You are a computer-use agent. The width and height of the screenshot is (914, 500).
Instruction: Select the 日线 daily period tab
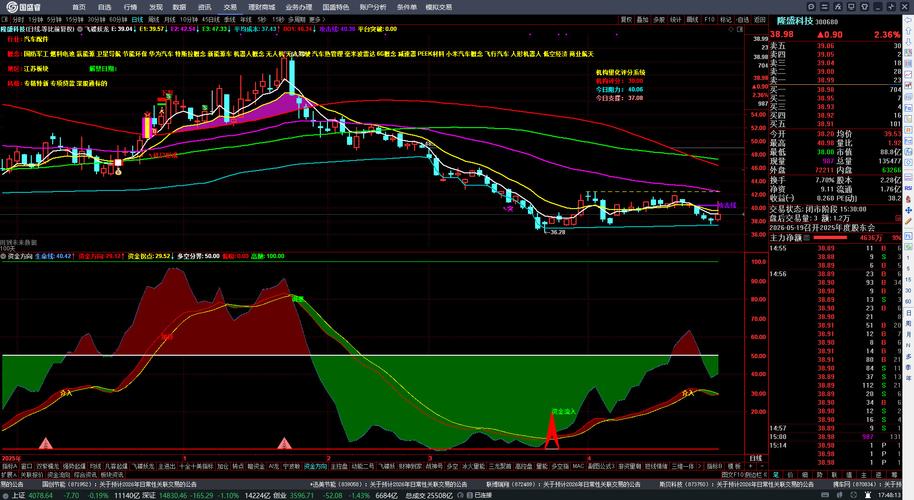[x=137, y=19]
